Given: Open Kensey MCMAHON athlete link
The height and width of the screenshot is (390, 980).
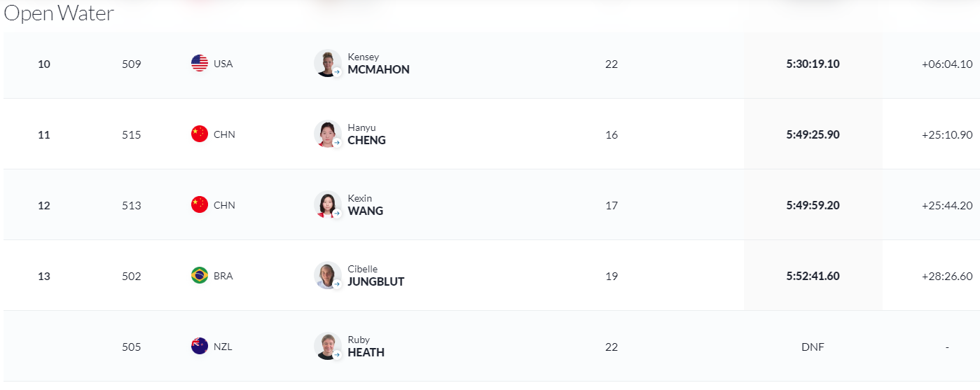Looking at the screenshot, I should coord(378,64).
